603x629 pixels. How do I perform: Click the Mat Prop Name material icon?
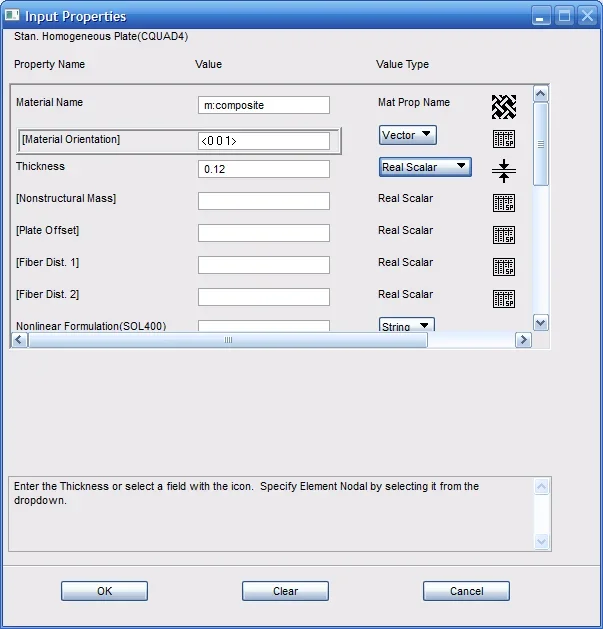pos(503,107)
